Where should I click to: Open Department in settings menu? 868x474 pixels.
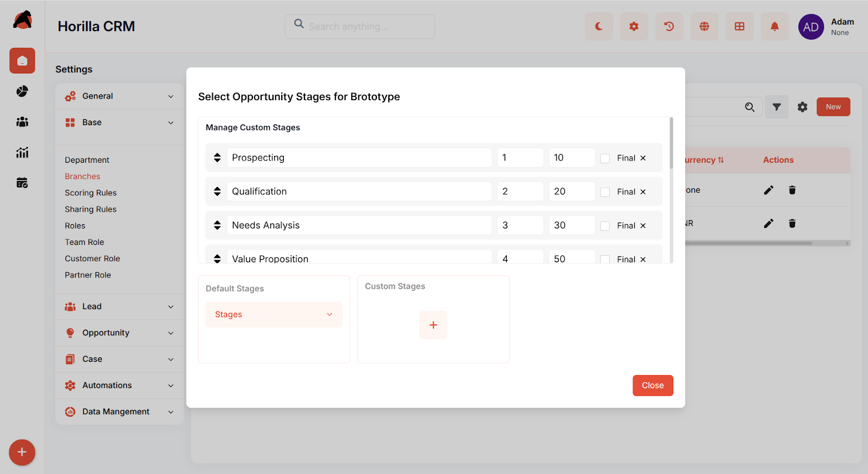pyautogui.click(x=87, y=160)
